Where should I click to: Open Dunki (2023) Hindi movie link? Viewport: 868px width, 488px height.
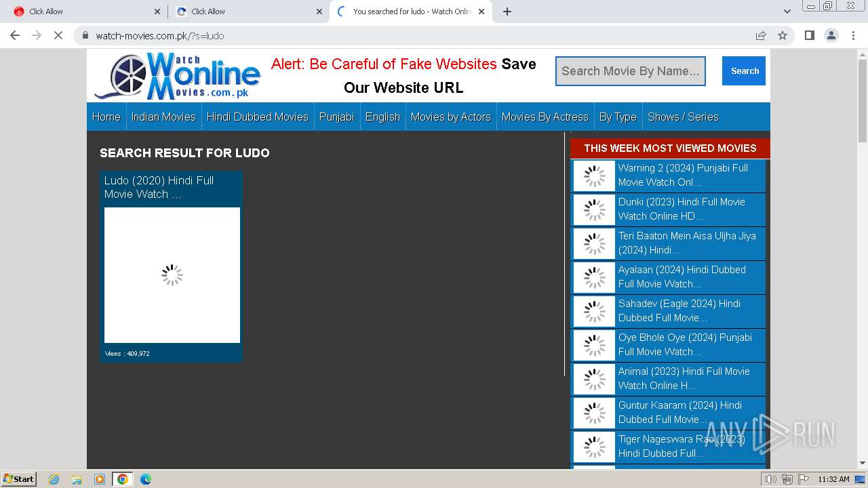point(682,209)
